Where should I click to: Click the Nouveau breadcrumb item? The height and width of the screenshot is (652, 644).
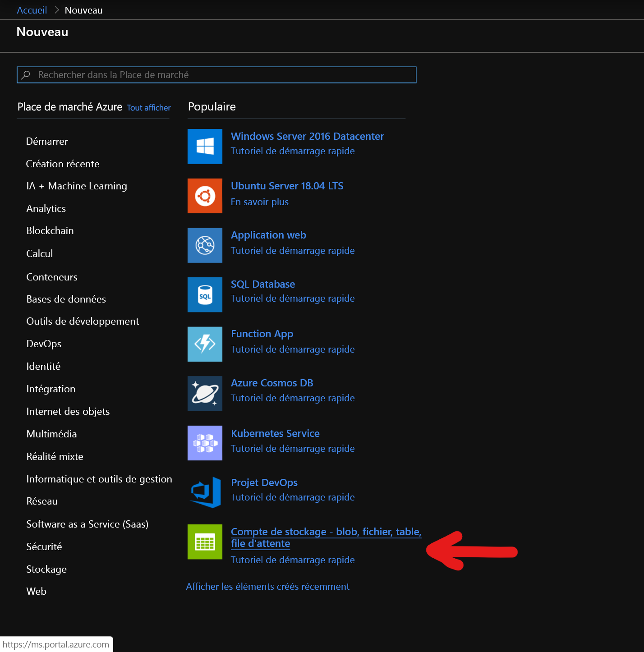[x=83, y=10]
